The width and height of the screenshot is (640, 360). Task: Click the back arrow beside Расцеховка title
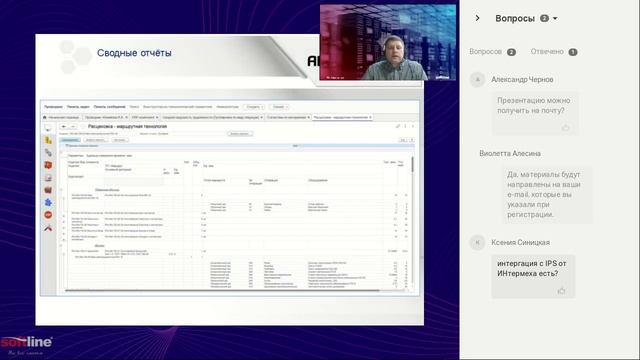click(x=64, y=127)
